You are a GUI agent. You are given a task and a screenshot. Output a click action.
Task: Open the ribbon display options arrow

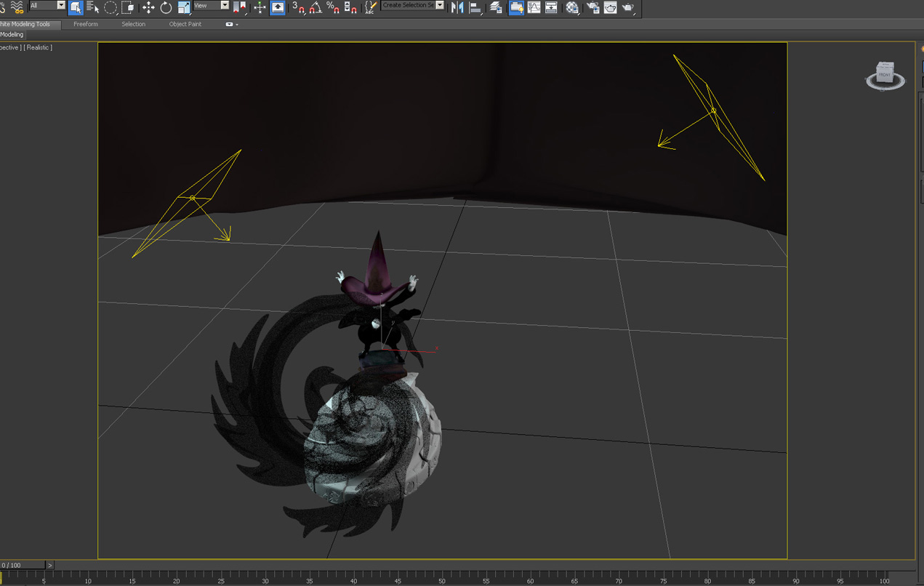click(237, 25)
